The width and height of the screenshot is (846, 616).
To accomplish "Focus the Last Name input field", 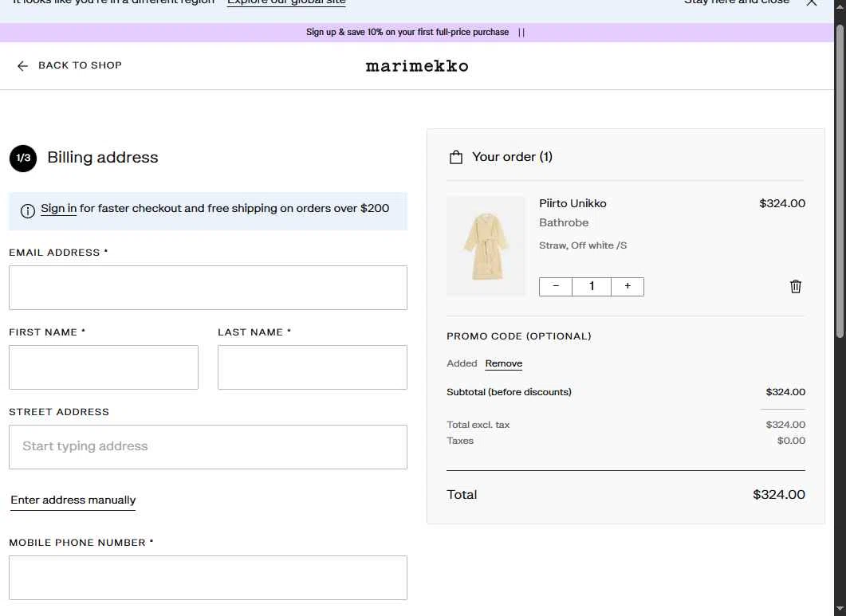I will click(313, 367).
